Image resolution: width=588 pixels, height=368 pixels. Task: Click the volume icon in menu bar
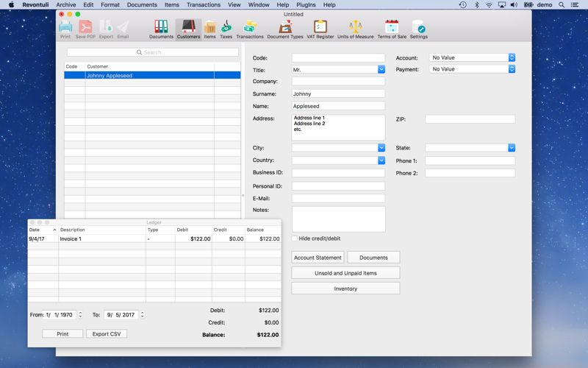tap(514, 4)
